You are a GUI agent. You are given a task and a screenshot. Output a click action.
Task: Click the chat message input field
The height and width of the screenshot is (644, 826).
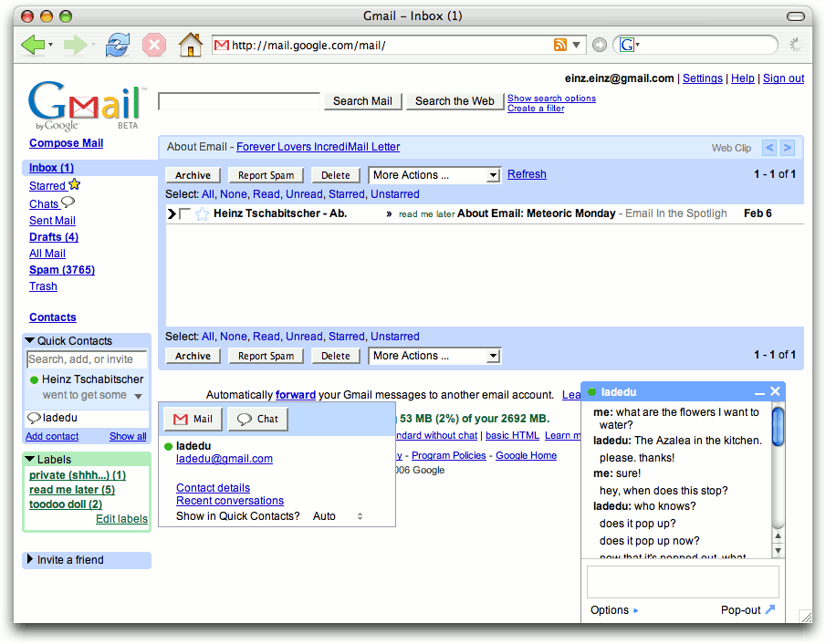pos(682,581)
